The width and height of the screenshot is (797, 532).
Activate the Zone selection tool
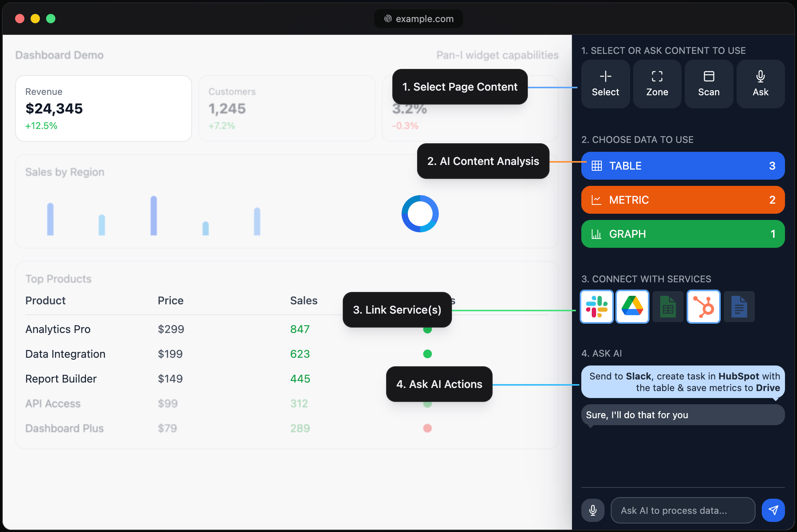(657, 84)
